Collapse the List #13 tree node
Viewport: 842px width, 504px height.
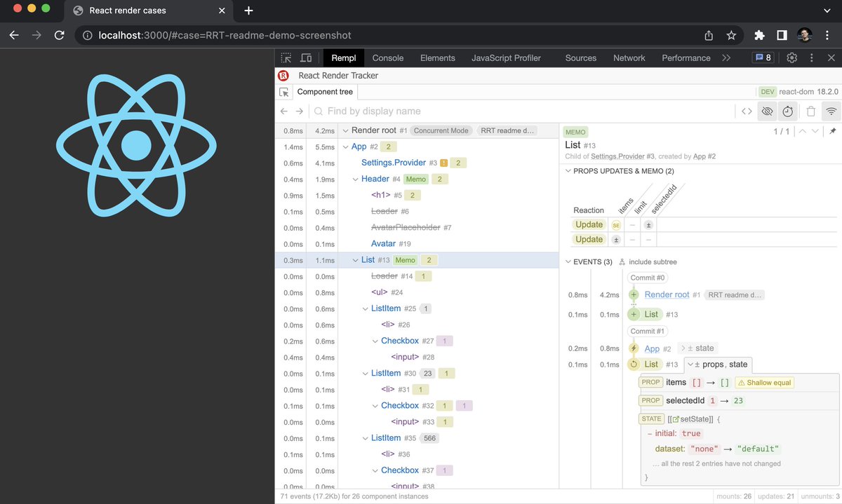[x=355, y=260]
